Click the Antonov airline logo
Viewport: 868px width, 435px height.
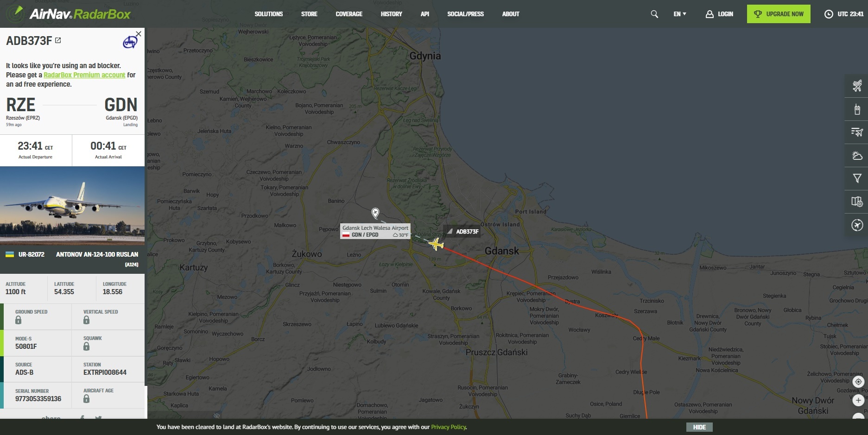(130, 43)
